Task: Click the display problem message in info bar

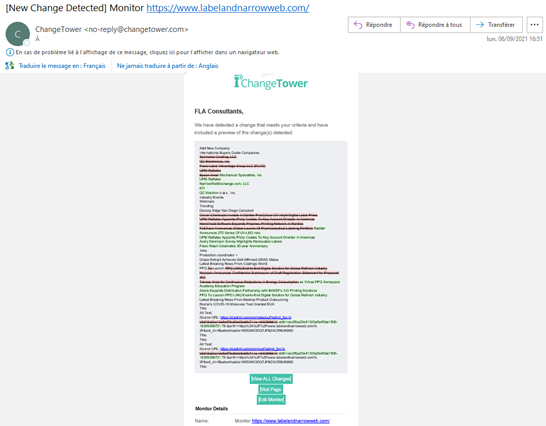Action: pyautogui.click(x=147, y=52)
